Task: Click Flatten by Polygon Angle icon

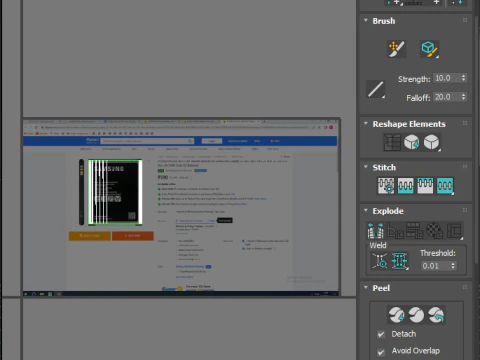Action: coord(395,231)
